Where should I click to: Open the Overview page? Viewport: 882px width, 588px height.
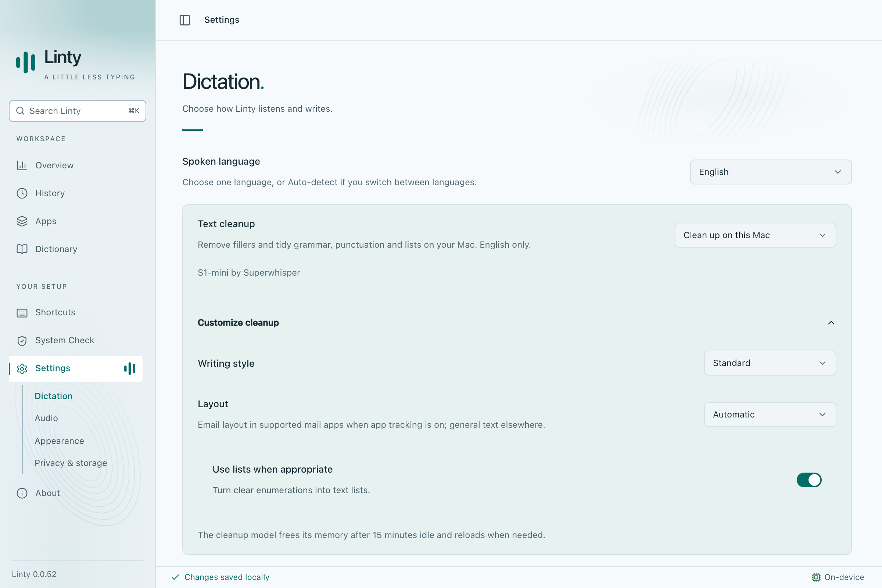76,165
